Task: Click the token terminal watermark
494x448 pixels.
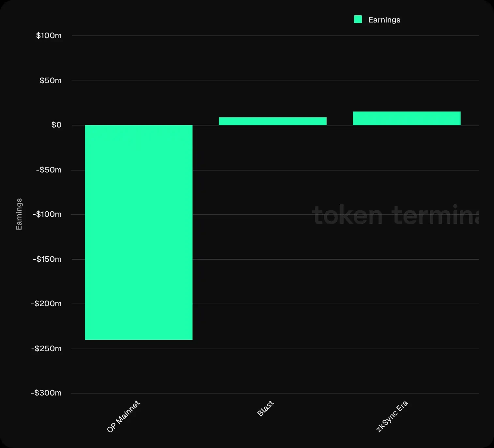Action: click(x=395, y=215)
